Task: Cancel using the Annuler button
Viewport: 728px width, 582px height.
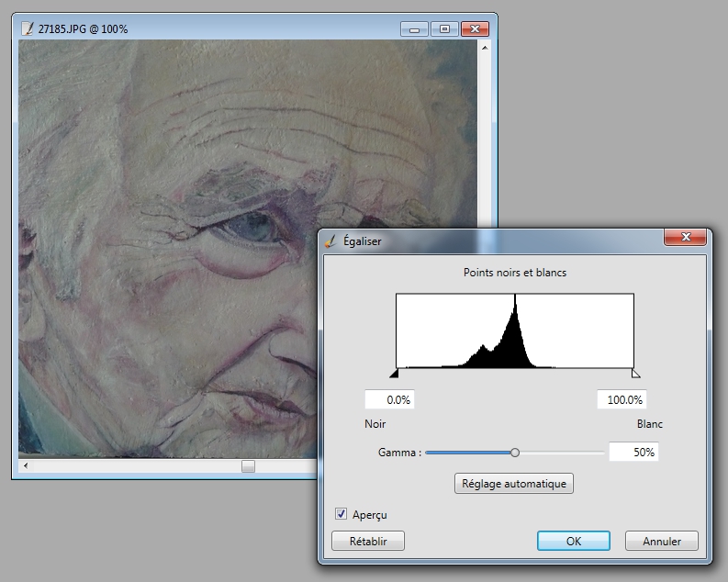Action: point(662,542)
